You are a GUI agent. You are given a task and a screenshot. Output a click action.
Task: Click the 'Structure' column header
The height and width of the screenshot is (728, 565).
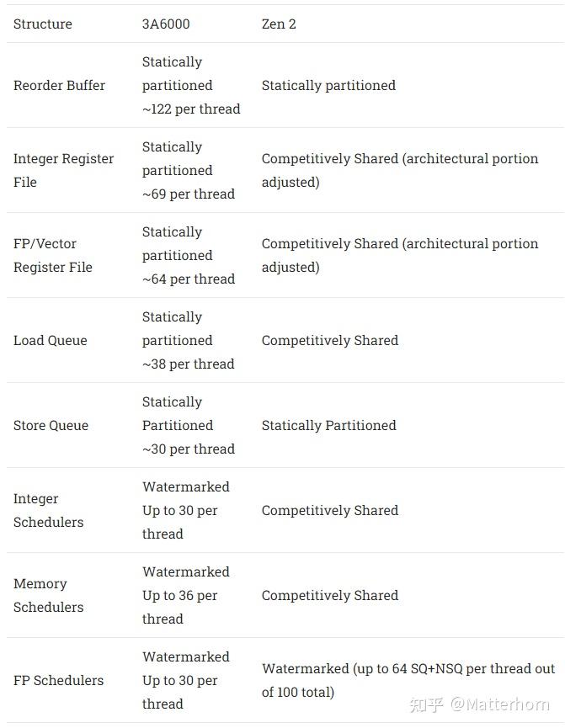pyautogui.click(x=43, y=24)
